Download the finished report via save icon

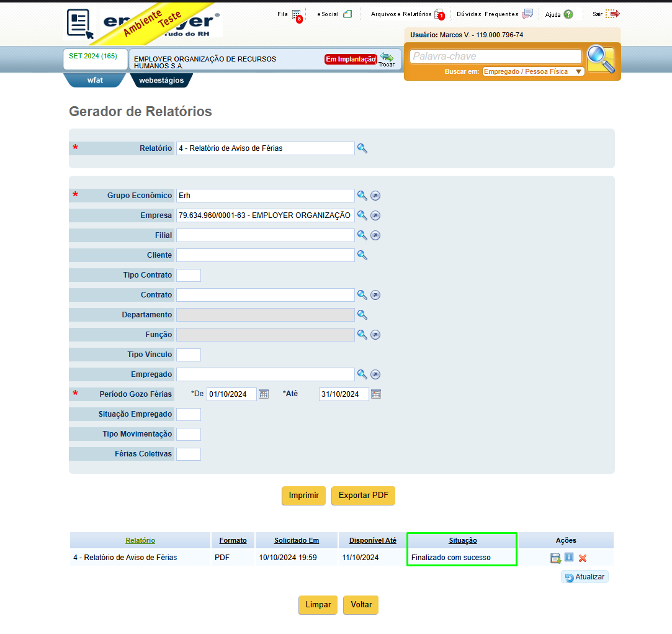[x=555, y=558]
